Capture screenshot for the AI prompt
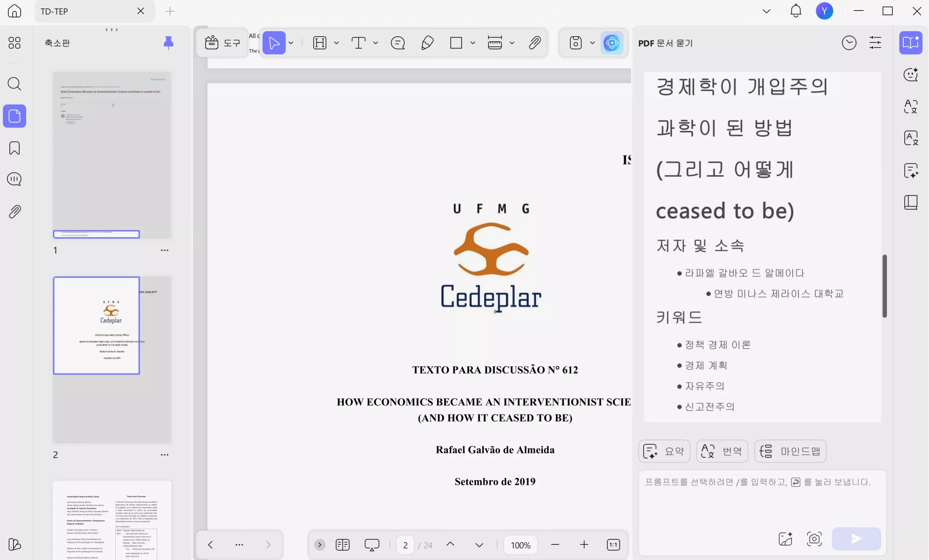 pyautogui.click(x=814, y=539)
